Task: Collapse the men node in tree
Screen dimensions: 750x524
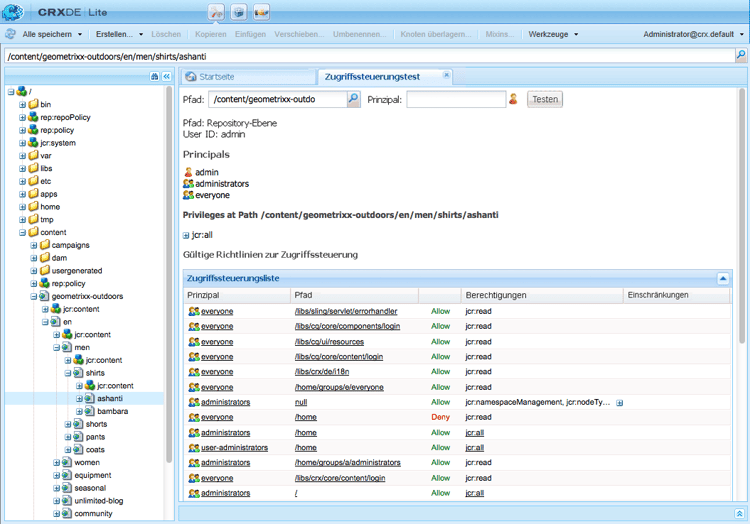Action: coord(56,348)
